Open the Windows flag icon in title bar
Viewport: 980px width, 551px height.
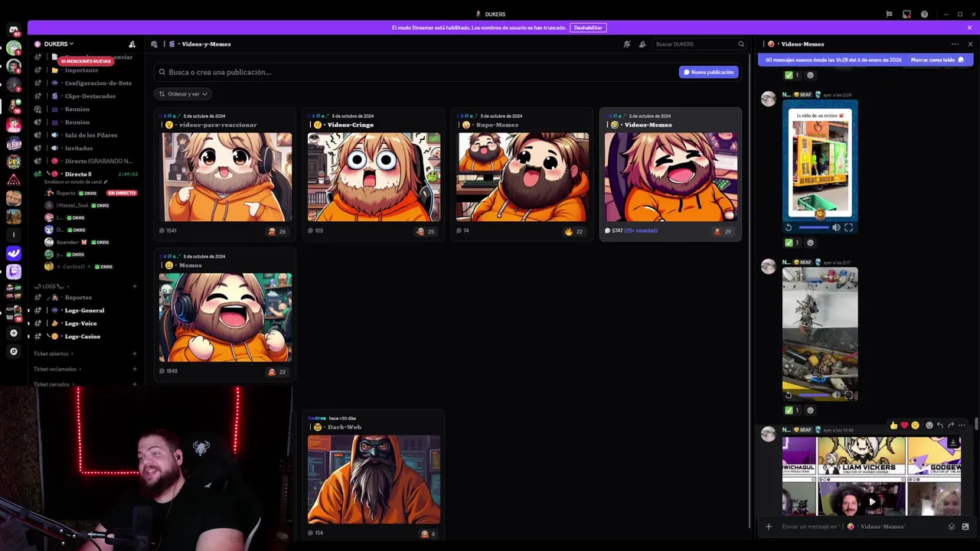point(889,14)
